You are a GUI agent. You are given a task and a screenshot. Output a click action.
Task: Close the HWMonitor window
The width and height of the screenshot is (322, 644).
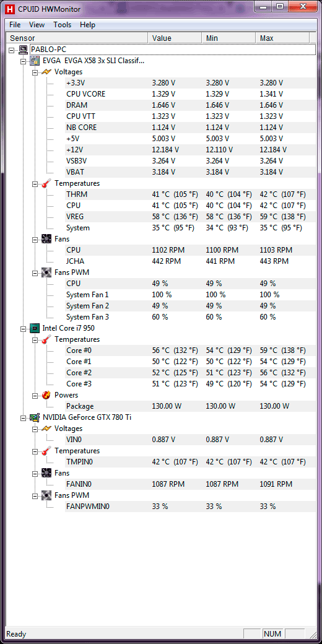point(302,7)
